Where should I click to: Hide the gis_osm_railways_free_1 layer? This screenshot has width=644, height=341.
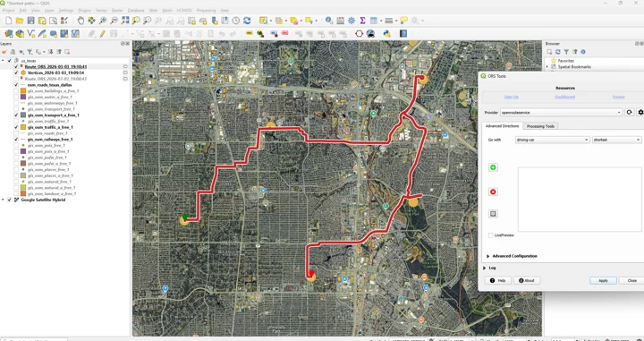pos(16,140)
